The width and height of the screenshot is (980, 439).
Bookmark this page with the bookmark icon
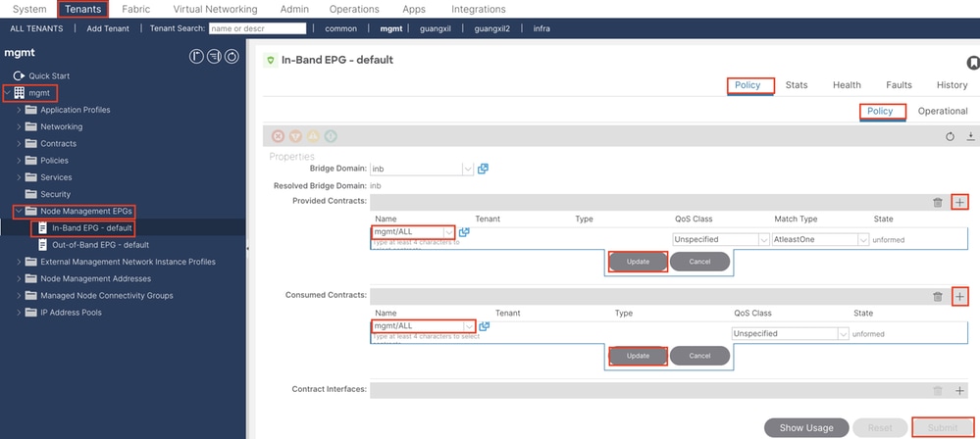point(972,63)
